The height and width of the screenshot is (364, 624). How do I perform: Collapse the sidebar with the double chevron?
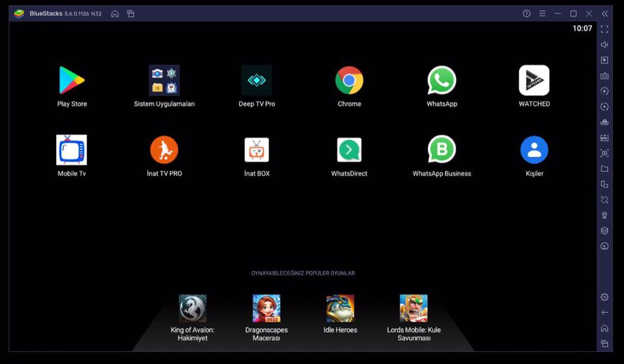pos(604,13)
